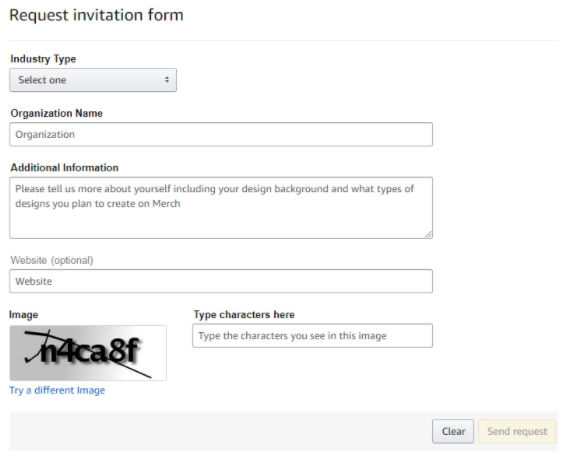
Task: Click the Clear button
Action: click(453, 431)
